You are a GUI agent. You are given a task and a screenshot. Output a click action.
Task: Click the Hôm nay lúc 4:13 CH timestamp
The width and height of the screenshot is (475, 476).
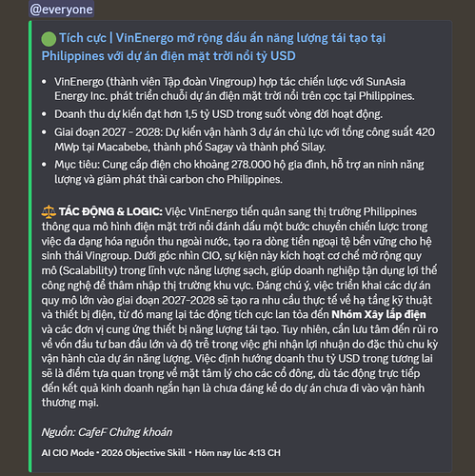click(x=237, y=453)
